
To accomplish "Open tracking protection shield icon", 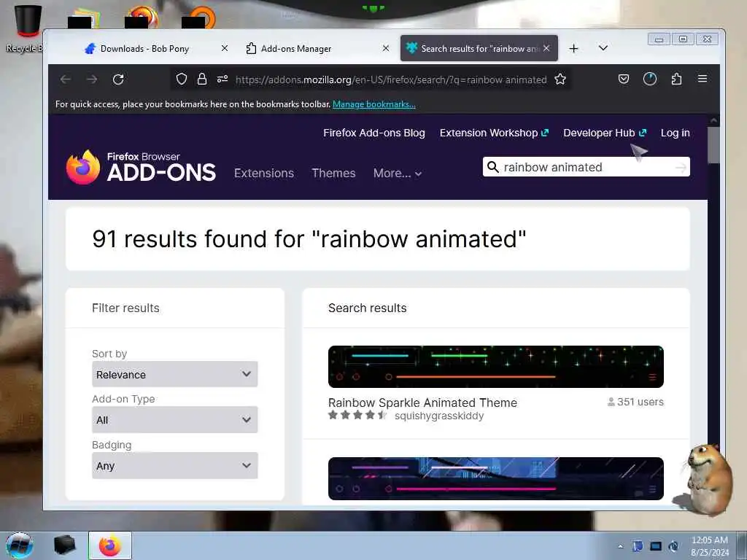I will (182, 79).
